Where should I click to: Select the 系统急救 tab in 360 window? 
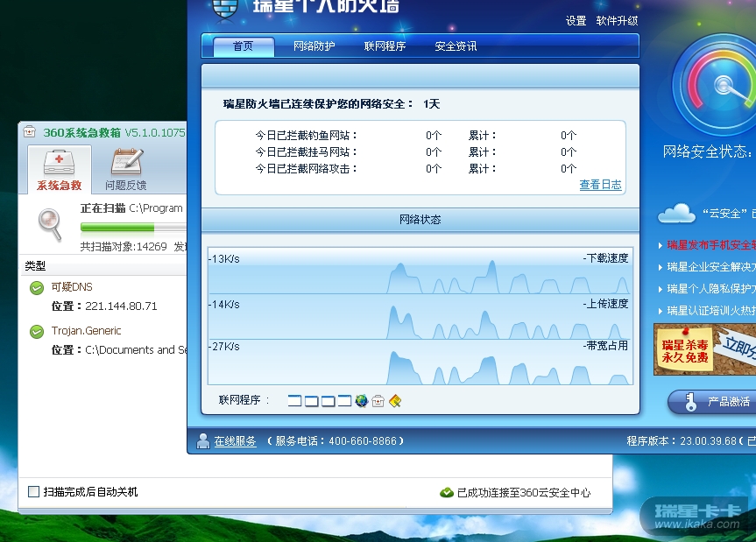[x=60, y=169]
